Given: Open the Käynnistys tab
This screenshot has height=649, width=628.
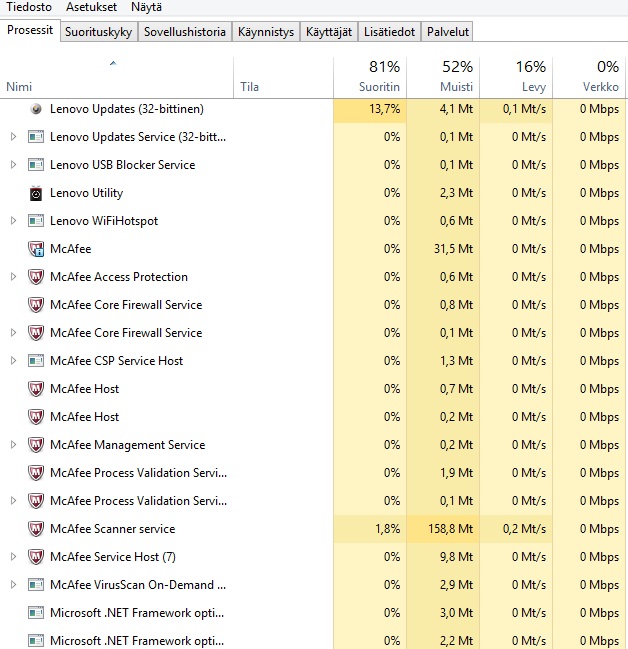Looking at the screenshot, I should click(x=266, y=32).
